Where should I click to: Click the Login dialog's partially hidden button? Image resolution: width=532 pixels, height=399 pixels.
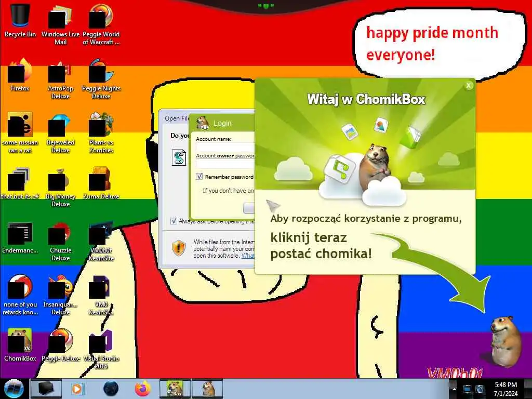coord(249,208)
